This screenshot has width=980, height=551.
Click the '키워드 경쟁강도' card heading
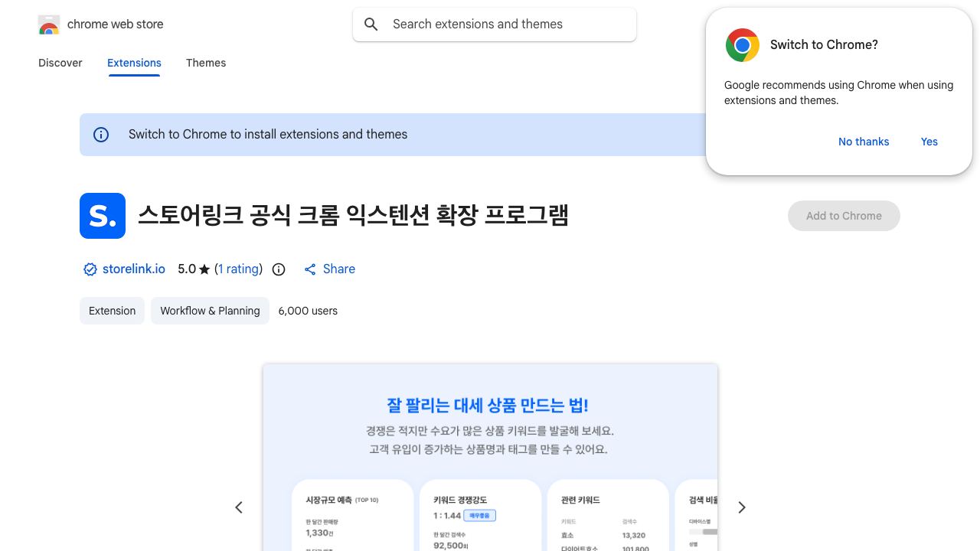tap(460, 500)
